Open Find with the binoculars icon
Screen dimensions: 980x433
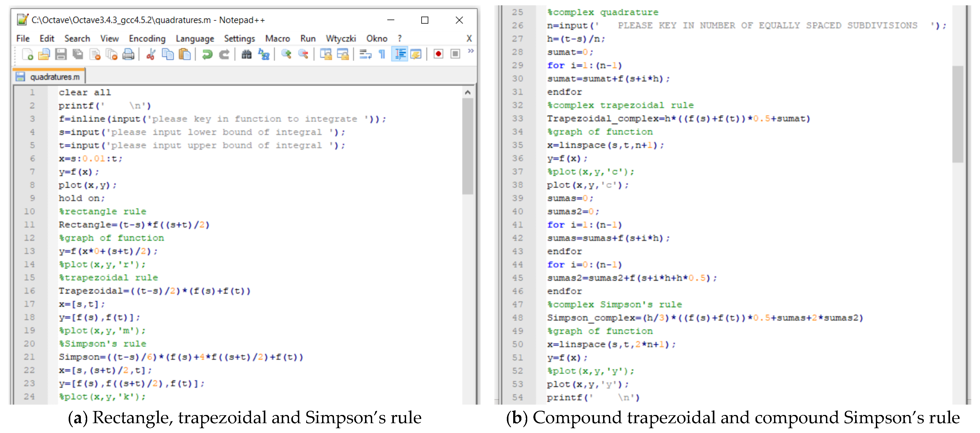click(x=247, y=54)
